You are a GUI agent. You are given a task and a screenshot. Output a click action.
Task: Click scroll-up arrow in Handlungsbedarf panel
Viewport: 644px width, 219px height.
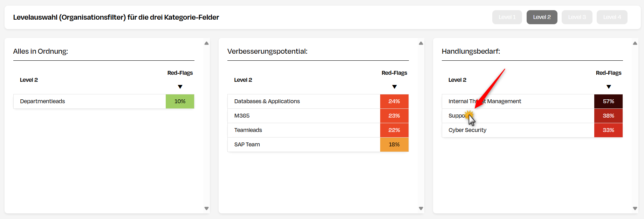(635, 43)
